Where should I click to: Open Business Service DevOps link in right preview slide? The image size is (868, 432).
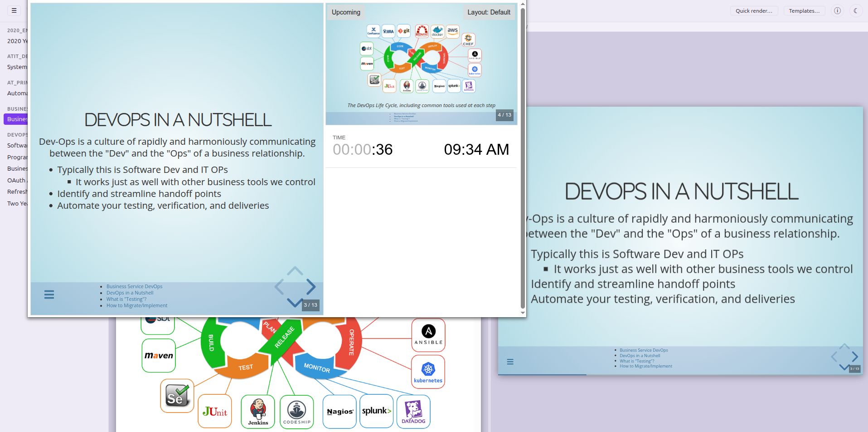tap(644, 350)
